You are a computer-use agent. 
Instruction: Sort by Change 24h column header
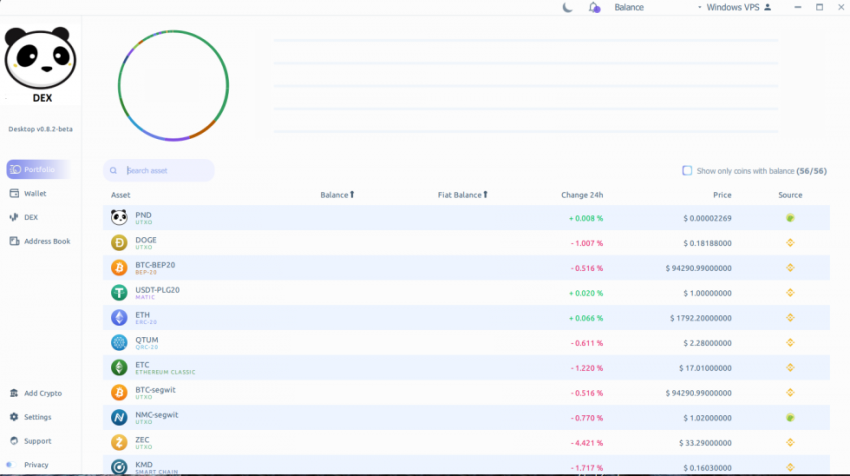pyautogui.click(x=582, y=195)
